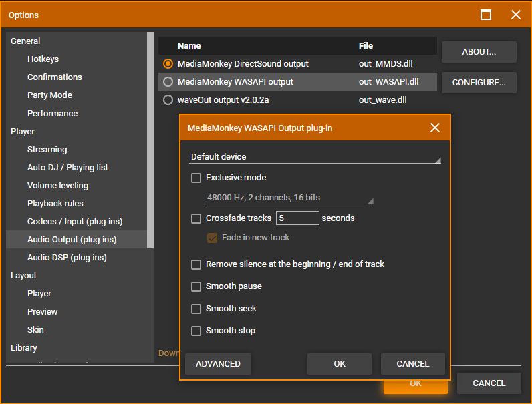Click the ADVANCED button

click(x=218, y=364)
